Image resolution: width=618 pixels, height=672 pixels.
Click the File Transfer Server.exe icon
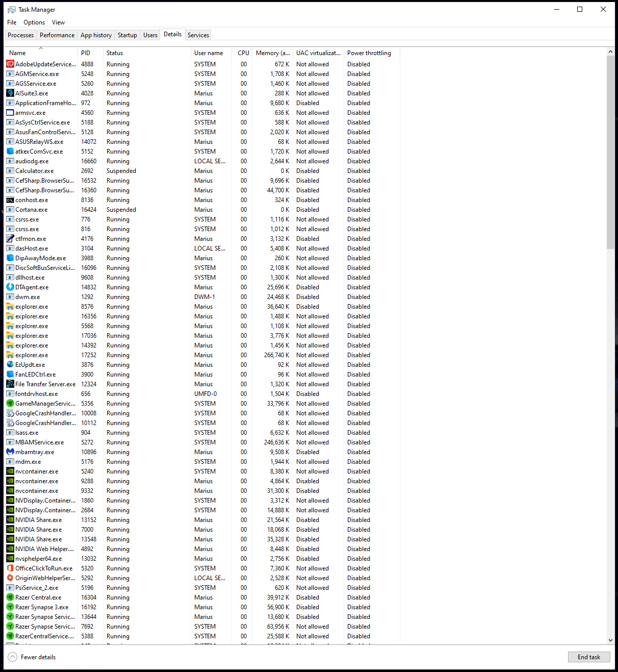pos(10,384)
